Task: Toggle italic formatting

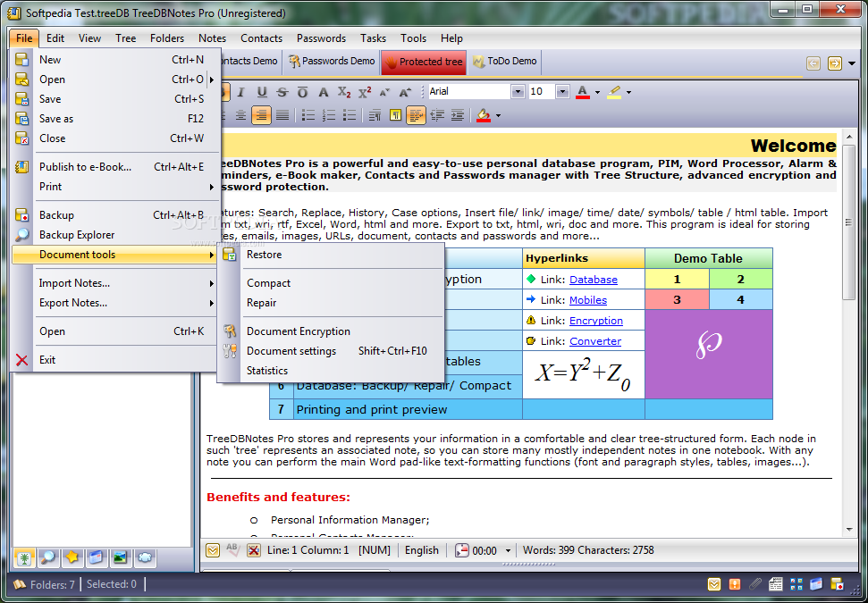Action: (240, 92)
